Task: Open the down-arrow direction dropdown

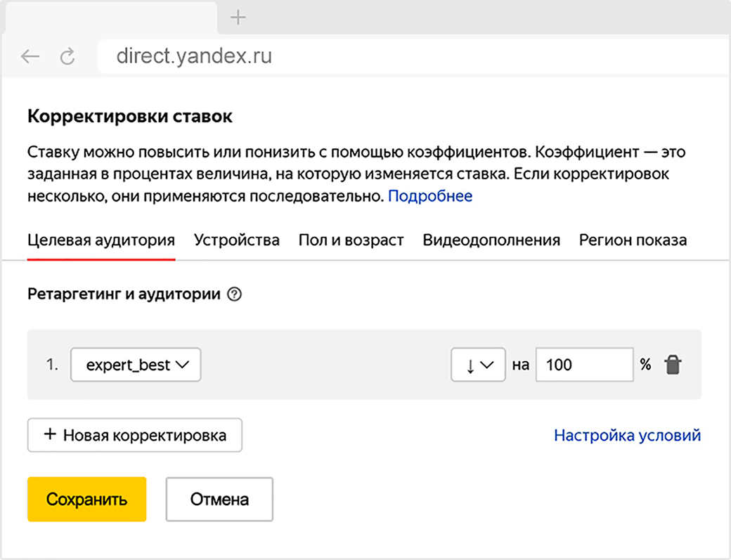Action: point(478,365)
